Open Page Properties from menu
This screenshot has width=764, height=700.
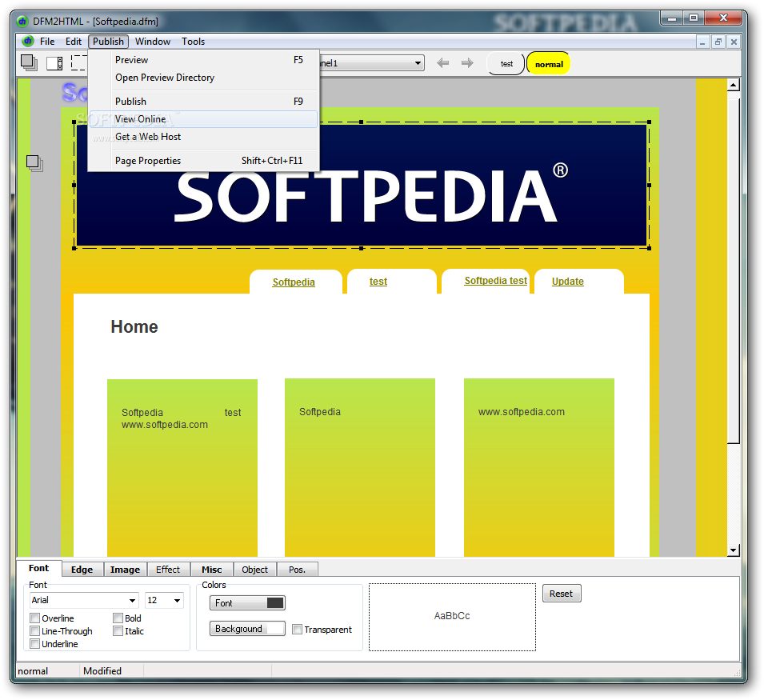(204, 161)
